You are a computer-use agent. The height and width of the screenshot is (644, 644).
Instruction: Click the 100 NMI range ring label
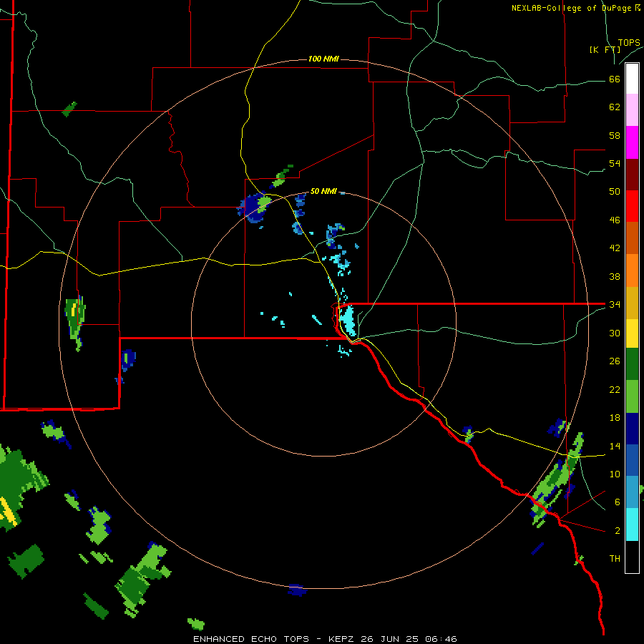coord(323,59)
